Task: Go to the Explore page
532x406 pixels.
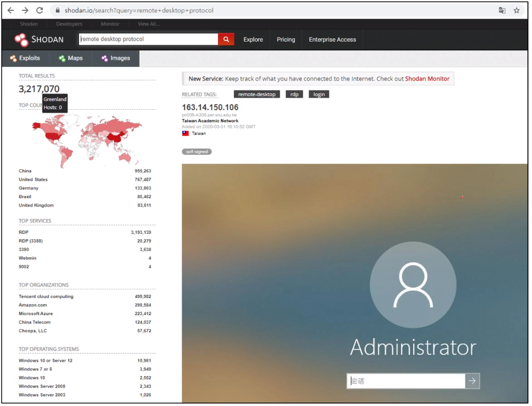Action: (x=253, y=40)
